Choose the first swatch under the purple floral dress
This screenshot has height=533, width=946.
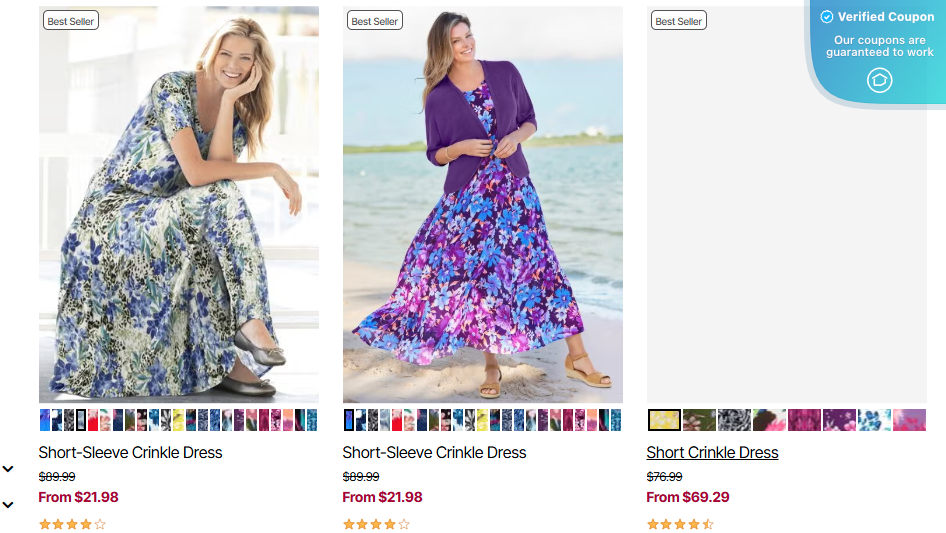pos(349,420)
